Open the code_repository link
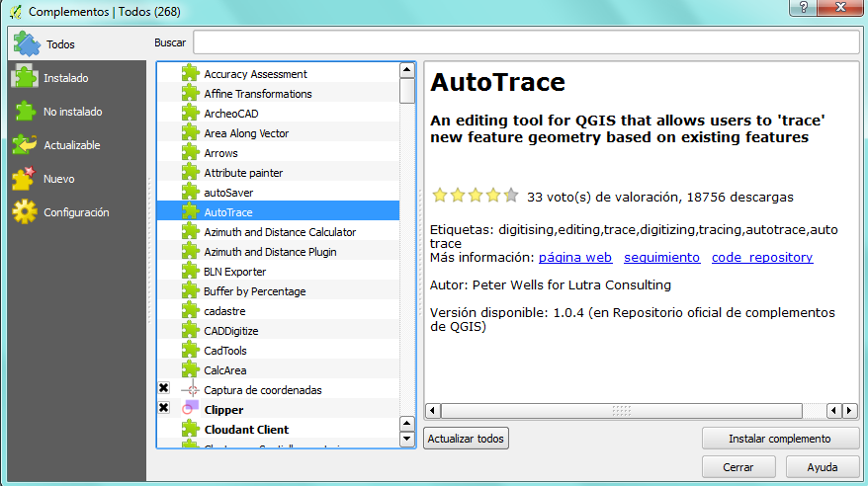The width and height of the screenshot is (868, 486). coord(762,258)
